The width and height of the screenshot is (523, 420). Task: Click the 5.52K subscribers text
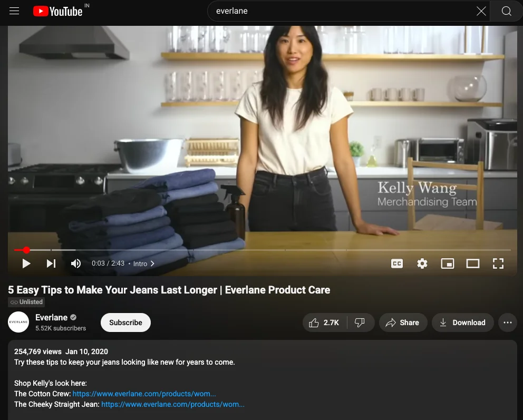click(x=61, y=328)
